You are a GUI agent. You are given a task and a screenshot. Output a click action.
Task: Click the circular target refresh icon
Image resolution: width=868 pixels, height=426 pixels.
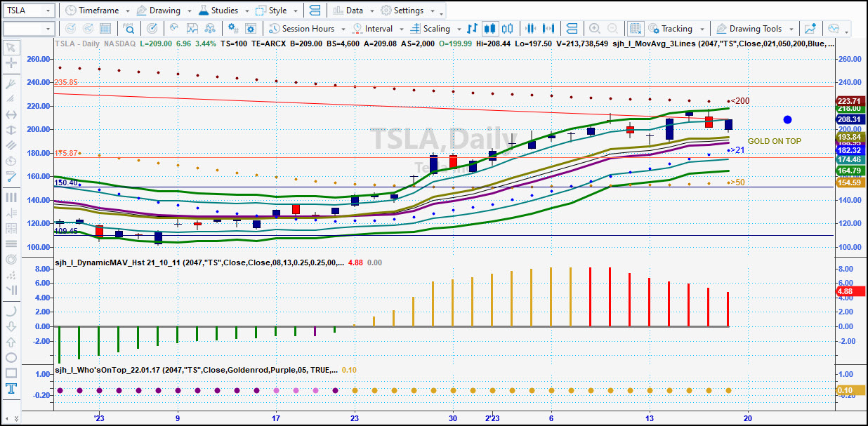pyautogui.click(x=152, y=29)
